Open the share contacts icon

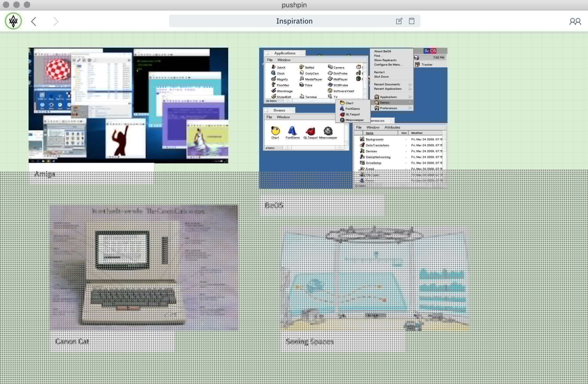click(x=575, y=21)
